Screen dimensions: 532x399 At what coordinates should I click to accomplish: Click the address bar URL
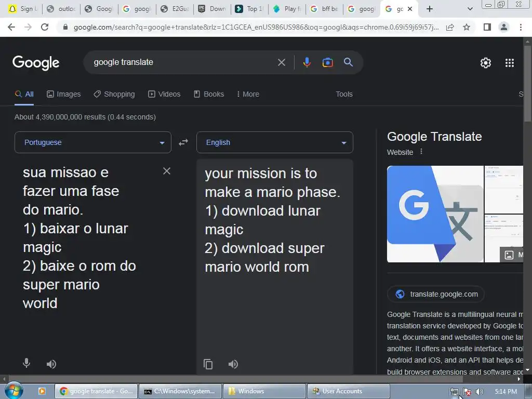tap(256, 27)
